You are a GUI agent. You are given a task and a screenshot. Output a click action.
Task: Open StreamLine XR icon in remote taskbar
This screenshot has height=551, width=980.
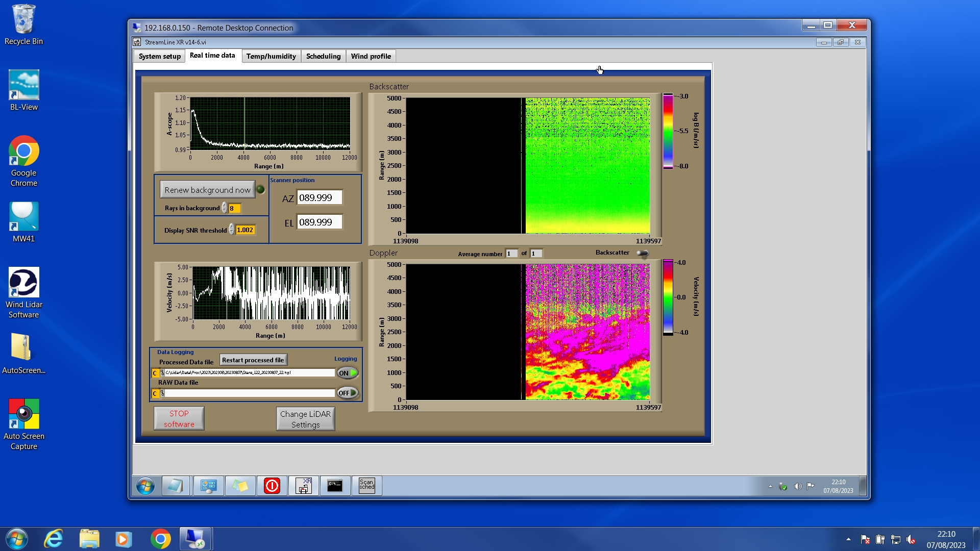click(x=304, y=485)
